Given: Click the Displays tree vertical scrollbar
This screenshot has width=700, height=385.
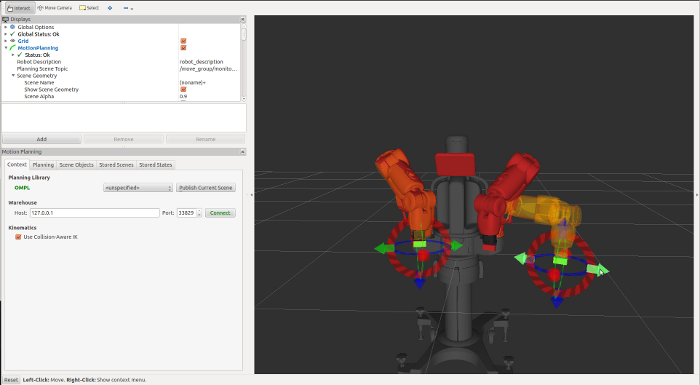Looking at the screenshot, I should (244, 34).
